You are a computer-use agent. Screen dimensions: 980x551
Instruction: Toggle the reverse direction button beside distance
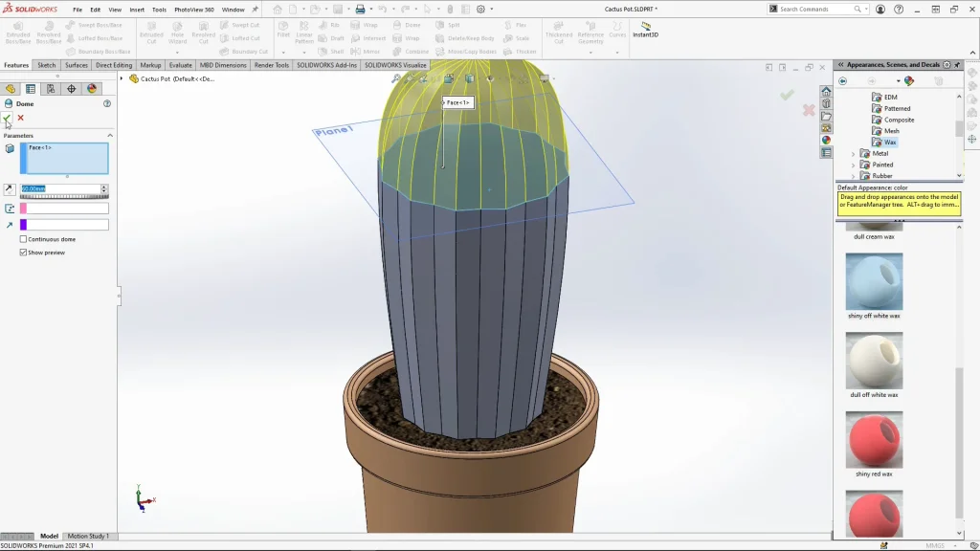pyautogui.click(x=10, y=189)
